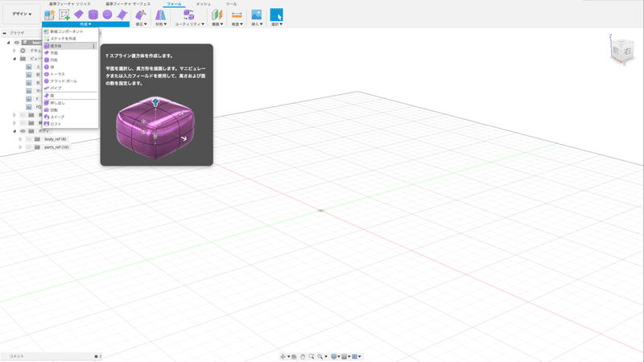Select the Pan hand tool

point(303,356)
